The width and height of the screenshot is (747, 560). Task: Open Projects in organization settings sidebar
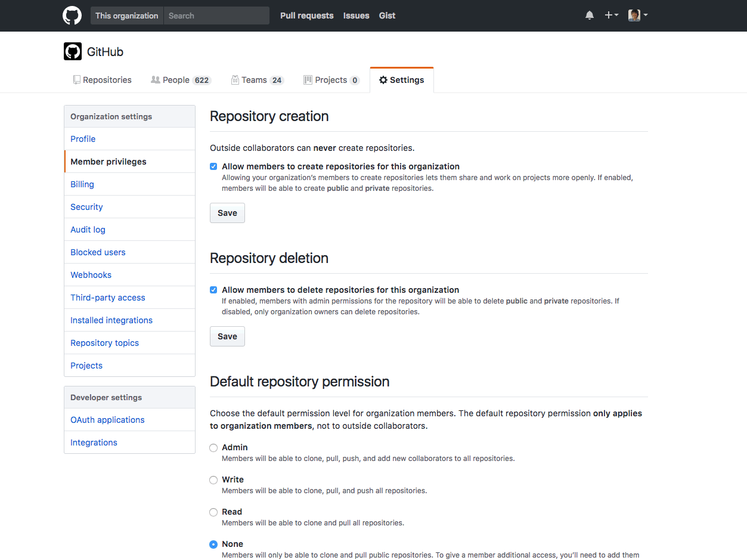(x=129, y=366)
